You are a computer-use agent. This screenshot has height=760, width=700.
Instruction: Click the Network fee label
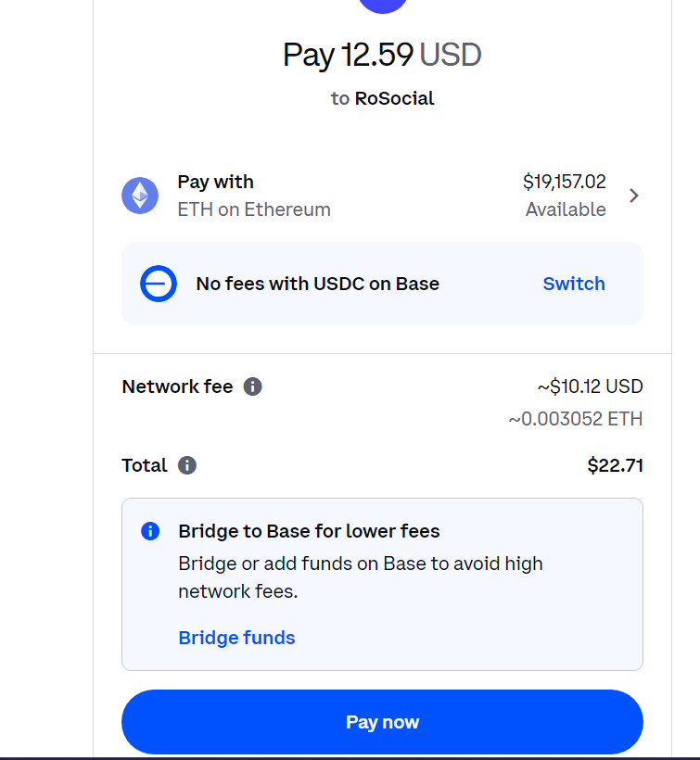coord(177,386)
